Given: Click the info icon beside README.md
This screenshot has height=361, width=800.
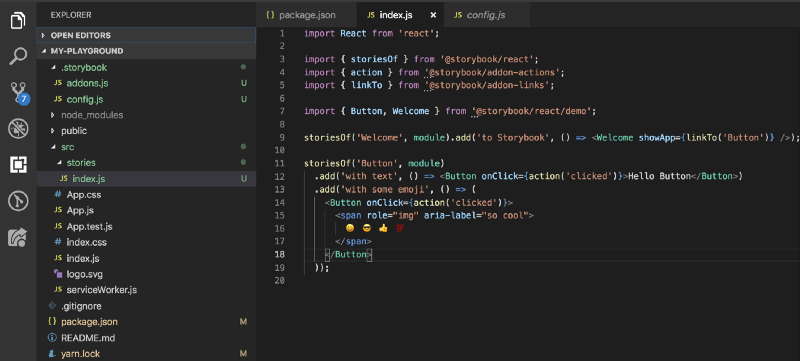Looking at the screenshot, I should [x=52, y=338].
